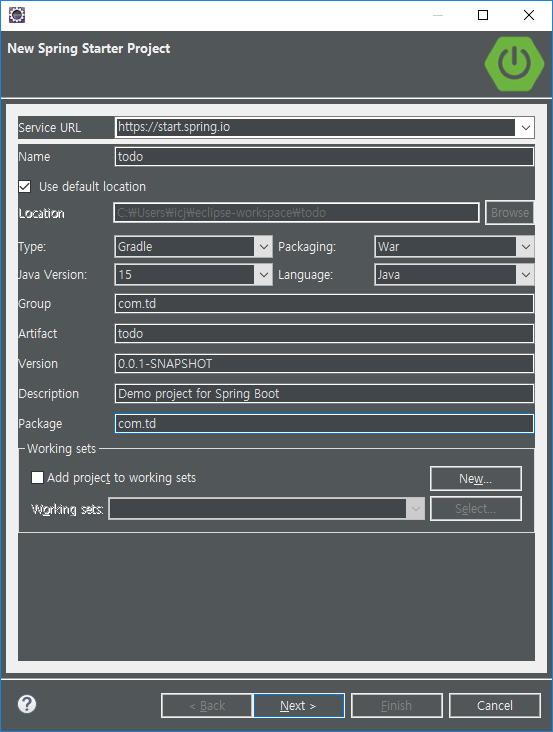
Task: Click the Next button
Action: point(299,705)
